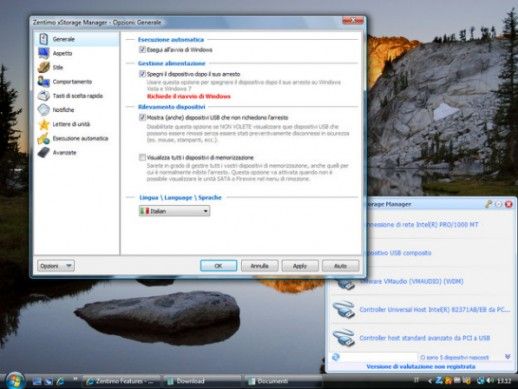518x389 pixels.
Task: Click the Apply button
Action: pyautogui.click(x=300, y=266)
